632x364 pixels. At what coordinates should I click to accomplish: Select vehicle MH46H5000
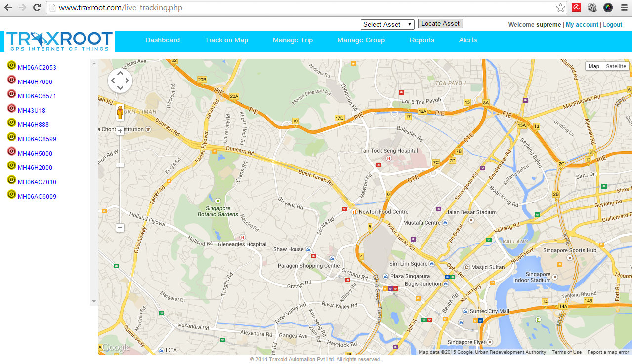(35, 154)
